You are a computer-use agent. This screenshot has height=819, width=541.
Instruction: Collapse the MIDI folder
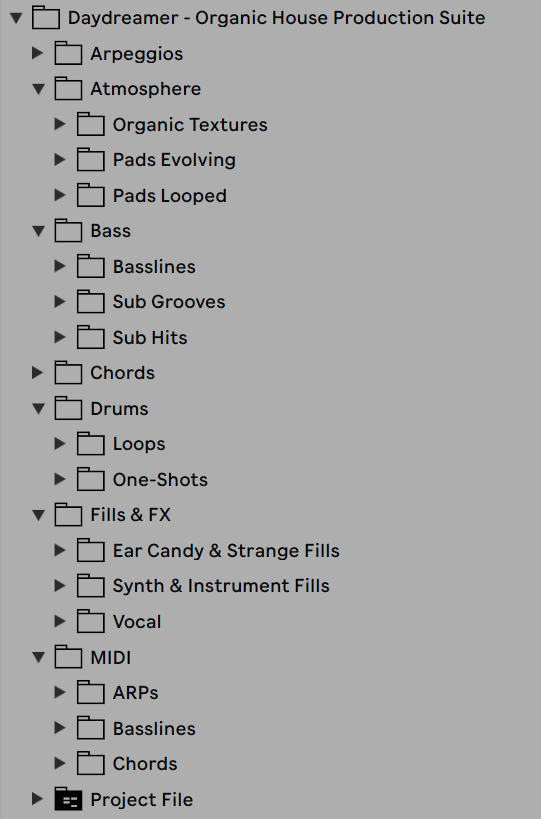coord(38,657)
